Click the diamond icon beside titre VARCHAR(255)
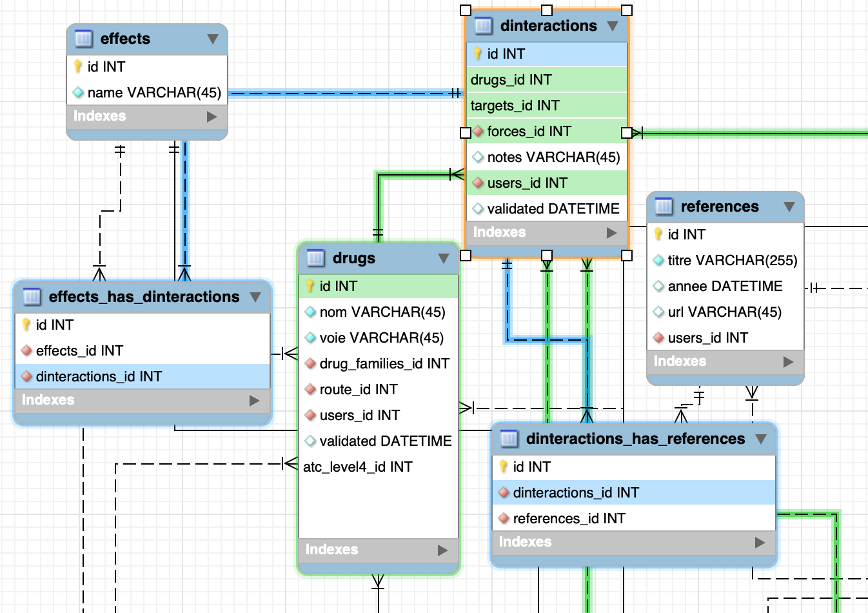The image size is (868, 613). coord(658,260)
